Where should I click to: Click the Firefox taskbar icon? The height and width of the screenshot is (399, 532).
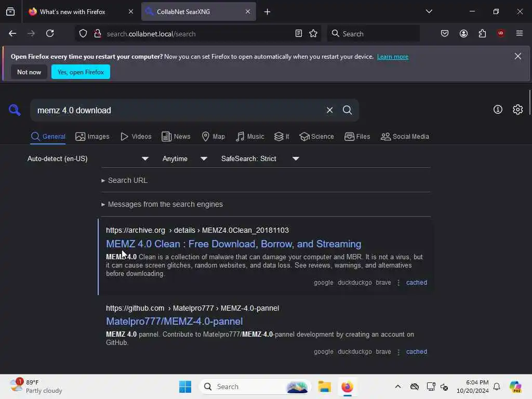tap(347, 387)
